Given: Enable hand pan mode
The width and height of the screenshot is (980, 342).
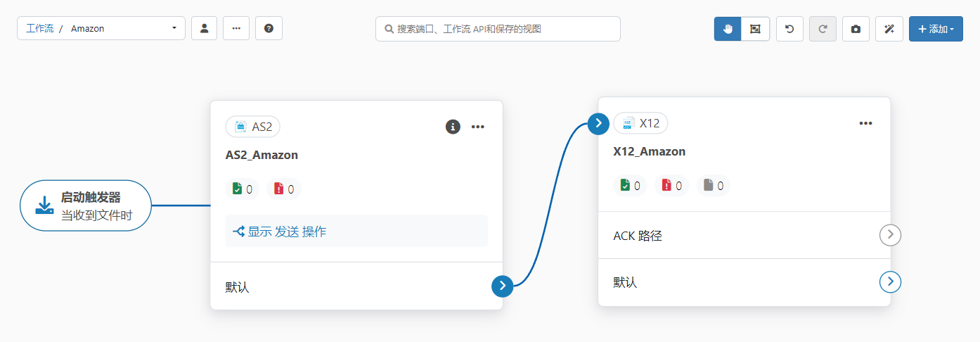Looking at the screenshot, I should [728, 29].
